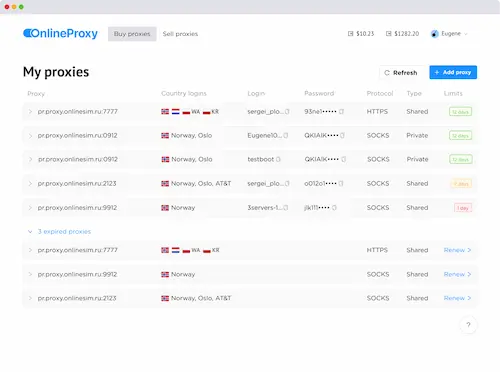
Task: Refresh the proxies list
Action: (401, 72)
